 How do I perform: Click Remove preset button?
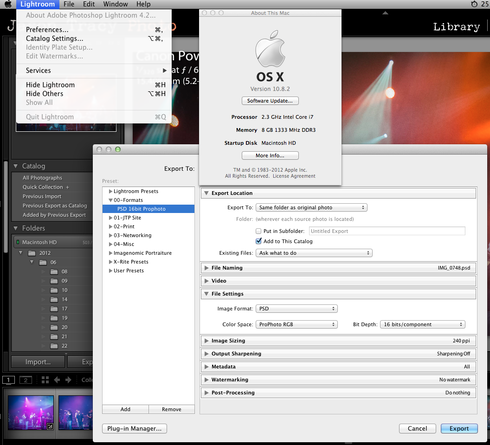(x=171, y=409)
